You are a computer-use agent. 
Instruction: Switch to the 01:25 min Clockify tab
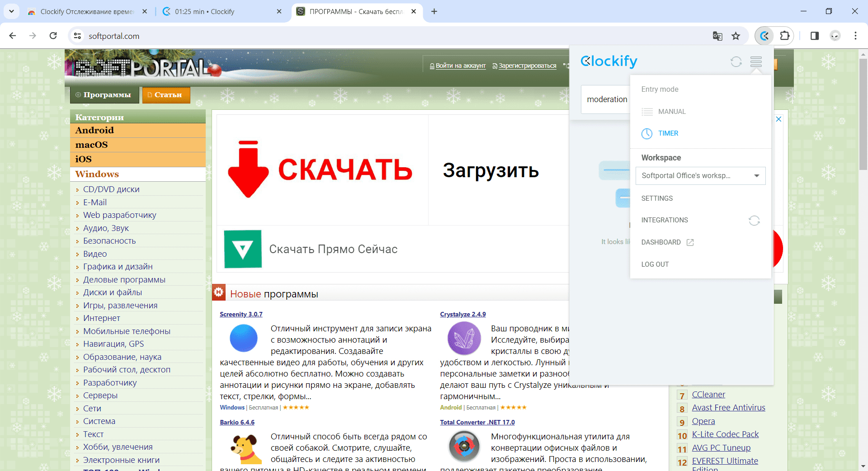pos(222,11)
